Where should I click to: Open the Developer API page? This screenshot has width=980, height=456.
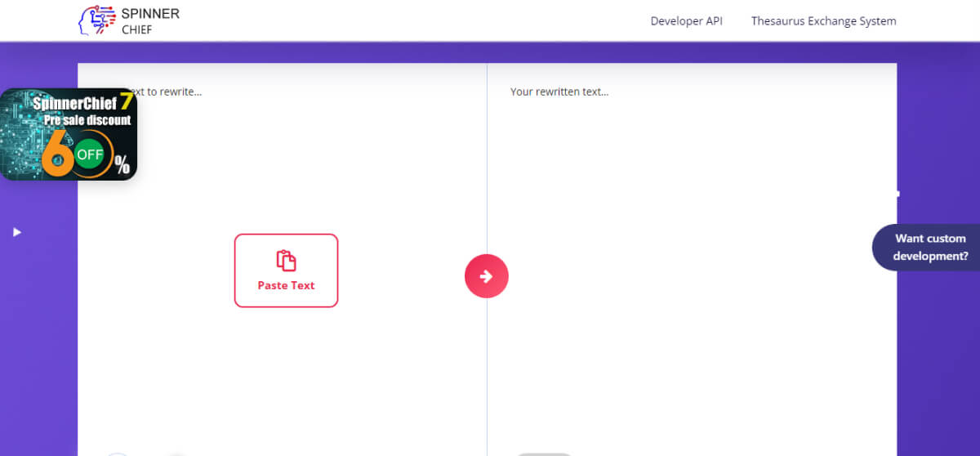pos(686,21)
